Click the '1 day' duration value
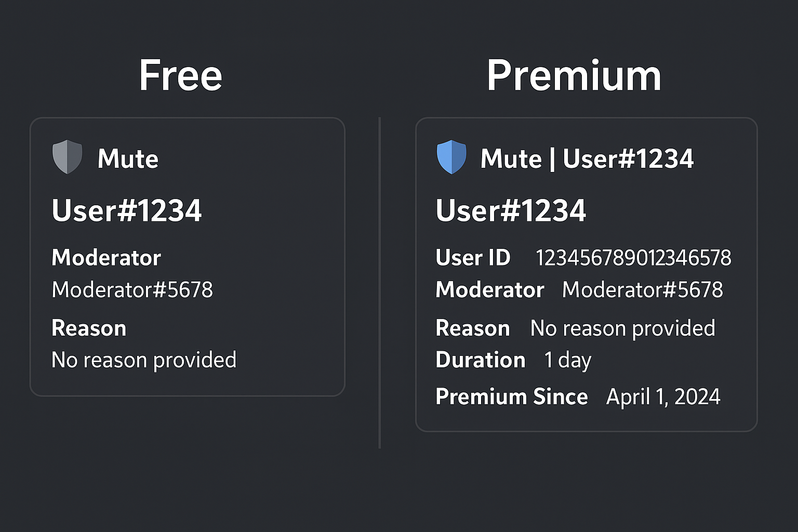The height and width of the screenshot is (532, 798). [567, 360]
